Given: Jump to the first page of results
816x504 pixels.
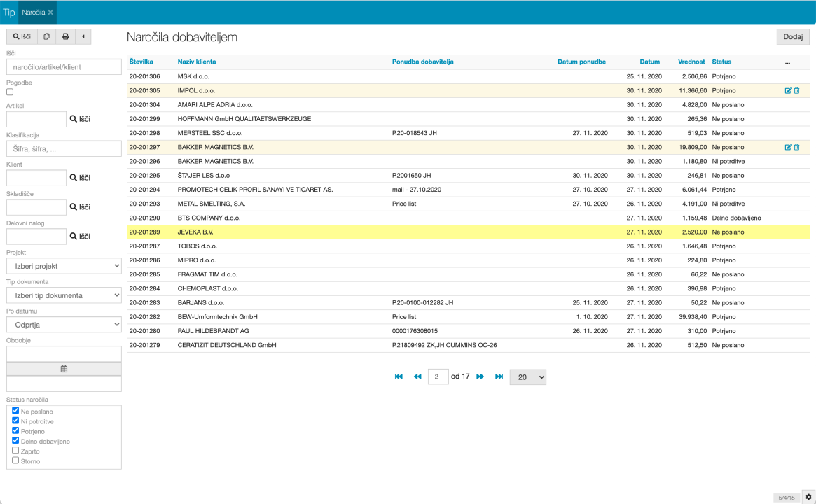Looking at the screenshot, I should [x=399, y=377].
